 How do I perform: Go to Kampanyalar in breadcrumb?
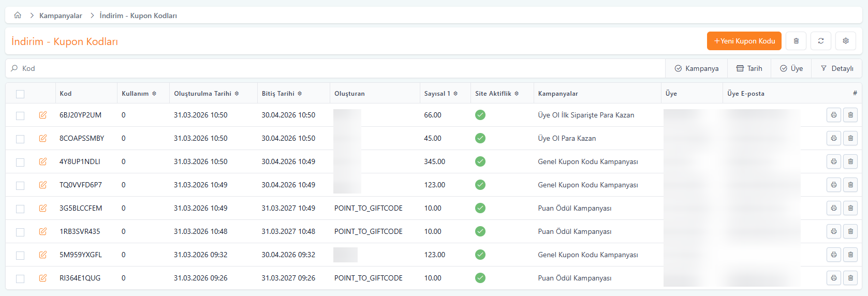coord(61,16)
